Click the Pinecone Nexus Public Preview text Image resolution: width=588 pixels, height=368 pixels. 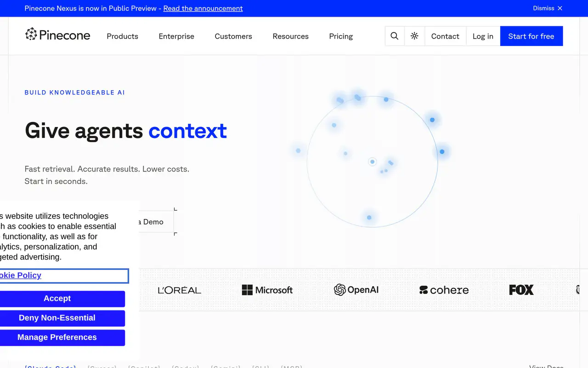90,8
